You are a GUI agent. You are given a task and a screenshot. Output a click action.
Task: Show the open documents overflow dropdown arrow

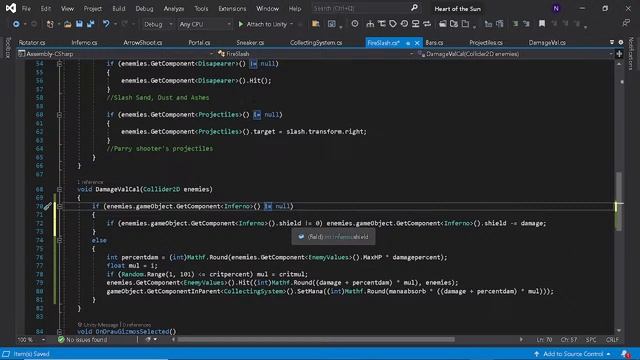[x=611, y=42]
